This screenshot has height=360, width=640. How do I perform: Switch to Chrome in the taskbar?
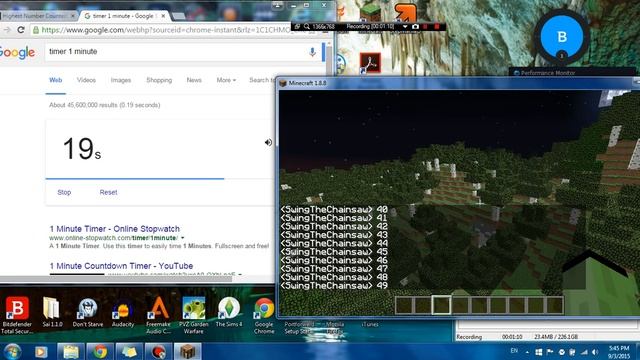point(100,352)
